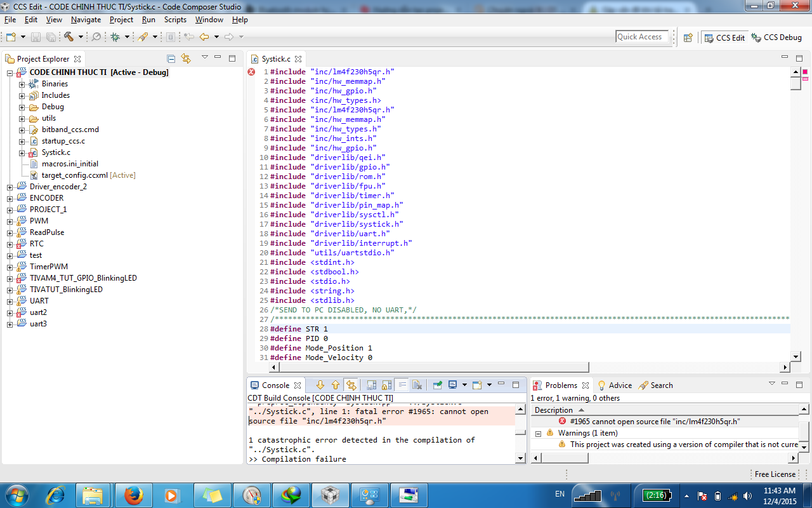Click the red error marker in overview ruler
Viewport: 812px width, 508px height.
pos(805,71)
